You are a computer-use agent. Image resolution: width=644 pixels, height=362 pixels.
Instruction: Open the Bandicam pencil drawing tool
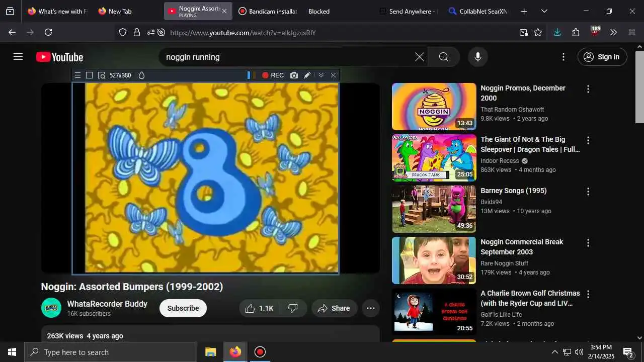click(307, 75)
